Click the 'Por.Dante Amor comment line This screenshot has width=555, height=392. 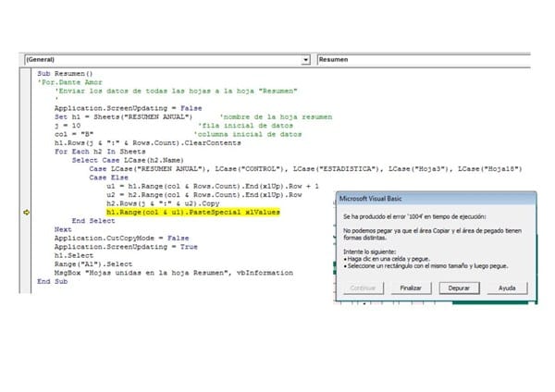click(x=70, y=82)
